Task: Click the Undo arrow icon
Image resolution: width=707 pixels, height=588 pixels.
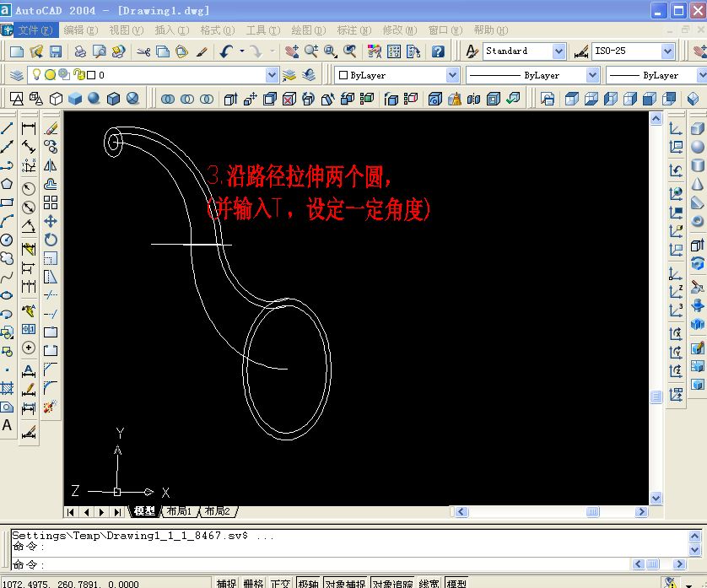Action: coord(226,51)
